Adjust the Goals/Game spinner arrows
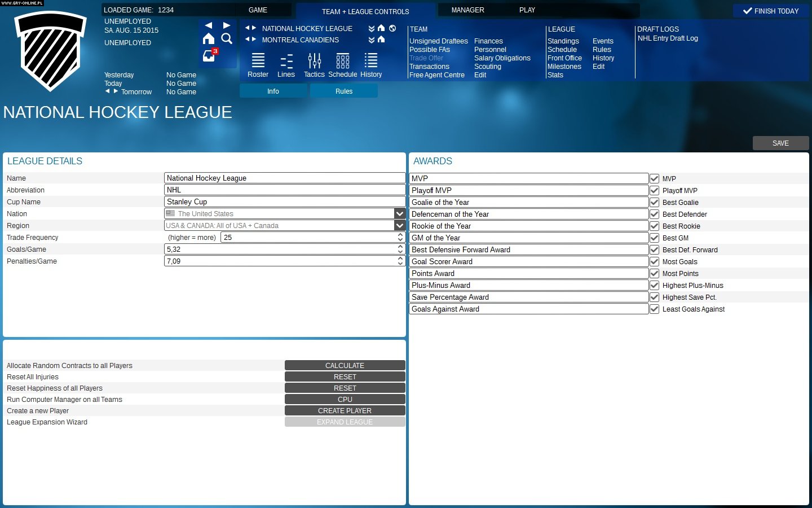Image resolution: width=812 pixels, height=508 pixels. click(400, 249)
